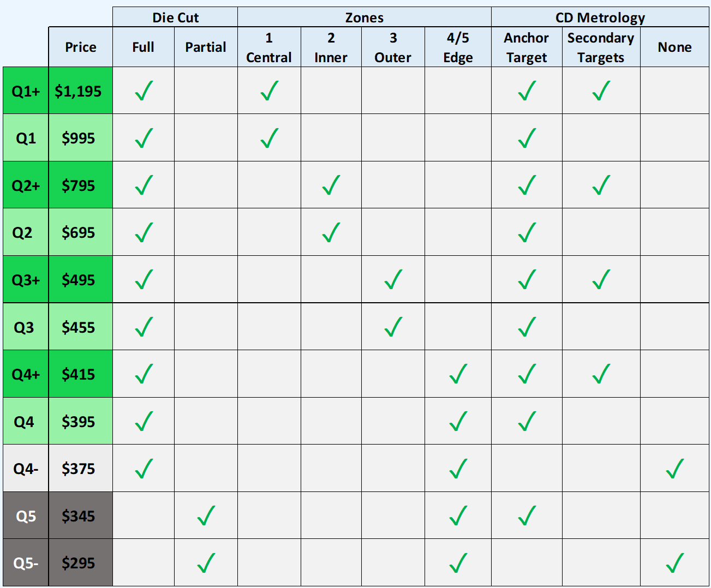Select the Zones group header
Image resolution: width=711 pixels, height=588 pixels.
point(364,17)
